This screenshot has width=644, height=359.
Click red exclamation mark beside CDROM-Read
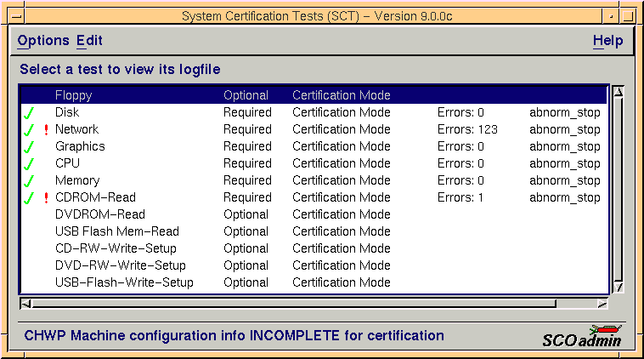click(x=46, y=198)
